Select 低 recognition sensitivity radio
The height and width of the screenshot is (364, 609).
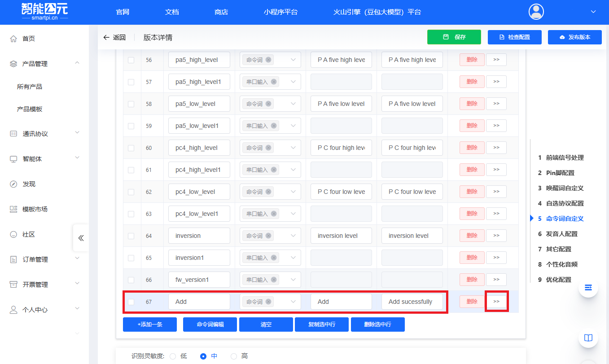tap(173, 356)
